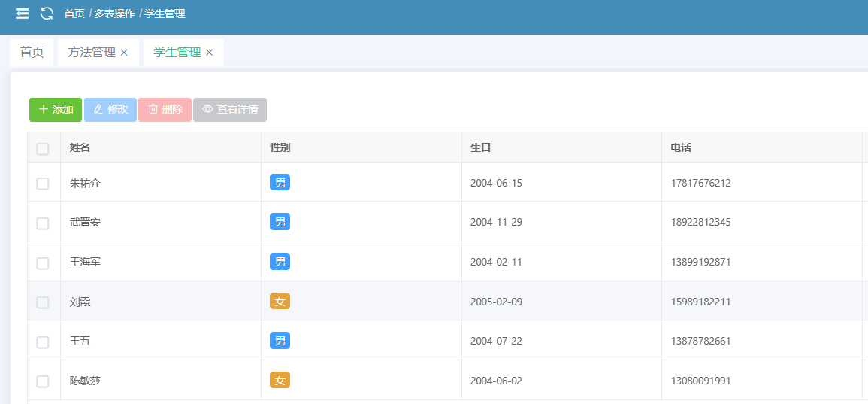Check the box for 朱祐介
The image size is (868, 404).
[43, 184]
